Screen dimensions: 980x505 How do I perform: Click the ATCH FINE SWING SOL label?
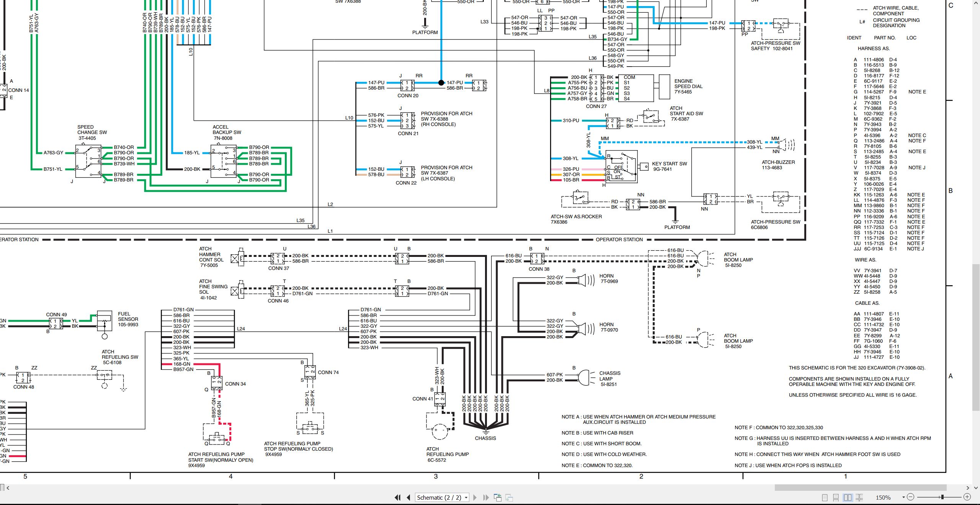[x=213, y=289]
